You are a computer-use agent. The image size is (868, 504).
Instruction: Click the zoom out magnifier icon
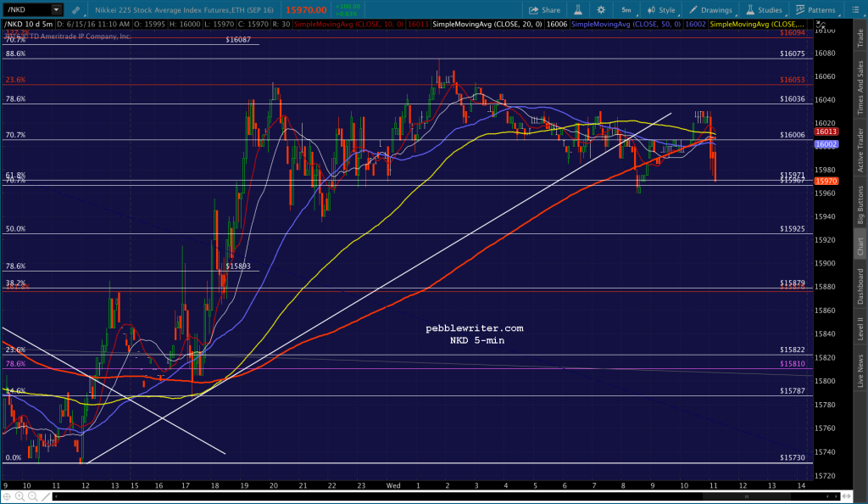[33, 497]
